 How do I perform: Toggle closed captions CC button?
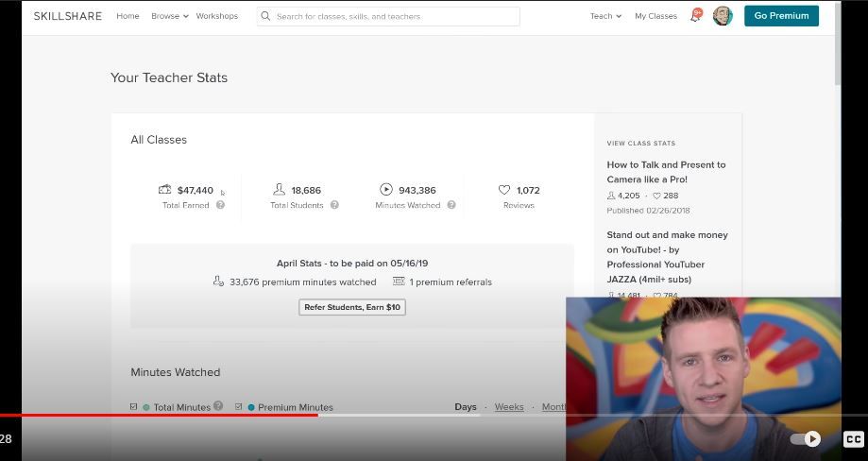point(853,439)
